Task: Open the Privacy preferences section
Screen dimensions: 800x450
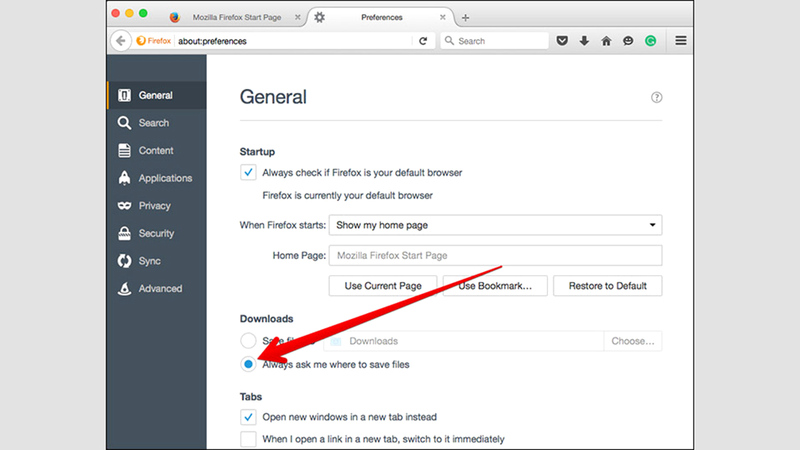Action: [154, 206]
